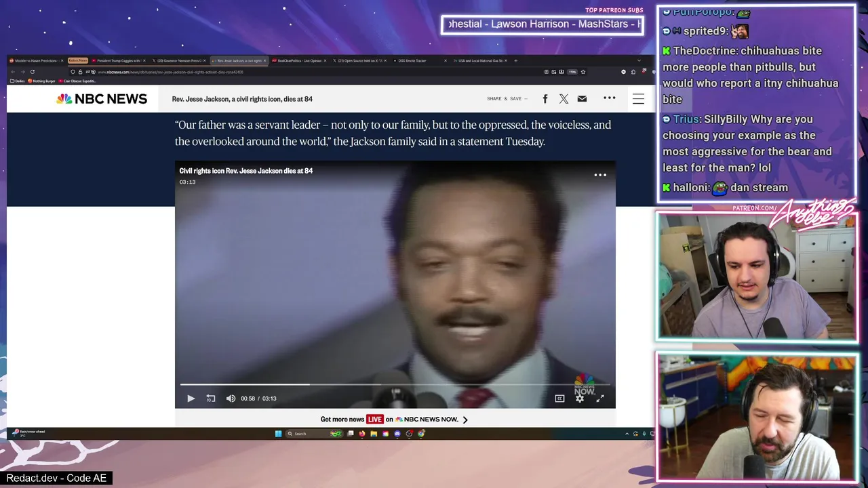
Task: Open File Explorer from the taskbar
Action: [374, 434]
